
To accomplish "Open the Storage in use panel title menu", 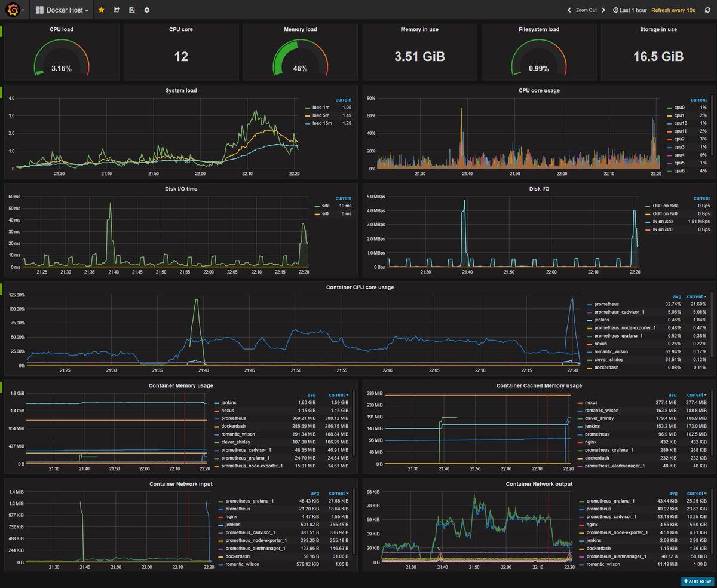I will pyautogui.click(x=658, y=29).
